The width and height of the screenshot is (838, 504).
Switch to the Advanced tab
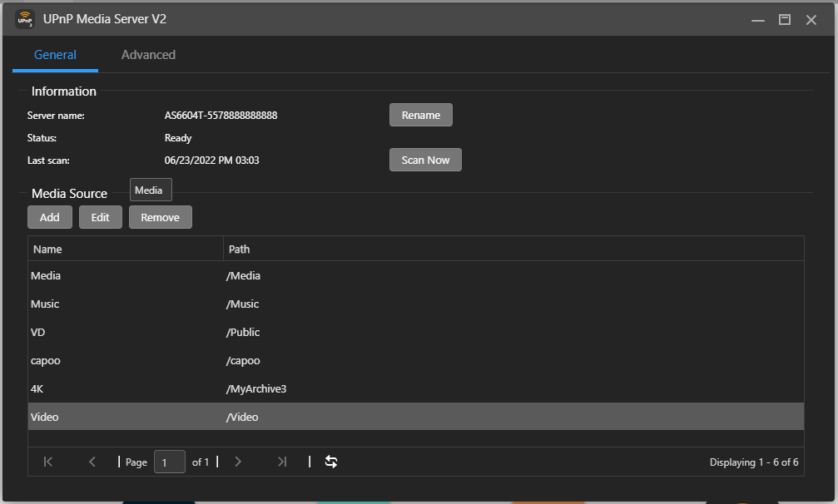tap(148, 55)
